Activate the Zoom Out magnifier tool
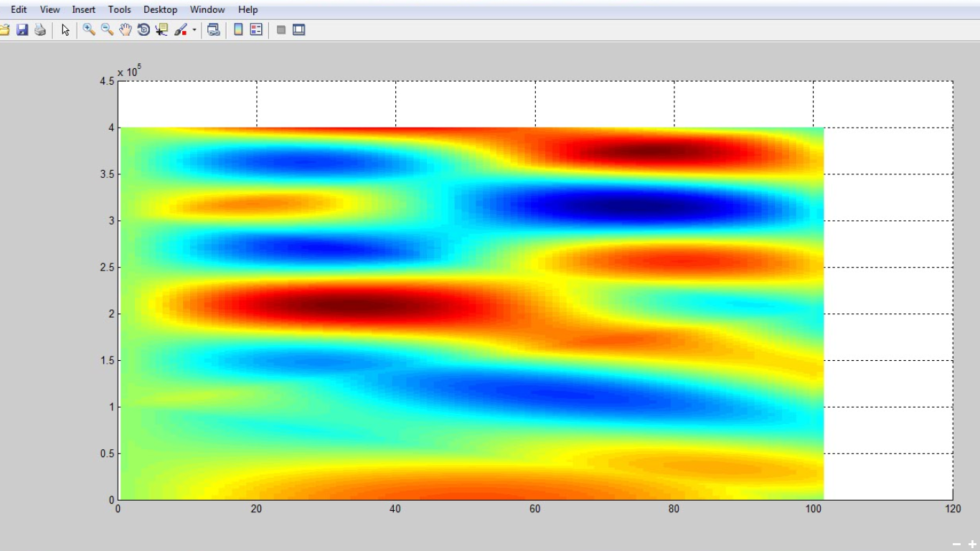The image size is (980, 551). pyautogui.click(x=107, y=30)
